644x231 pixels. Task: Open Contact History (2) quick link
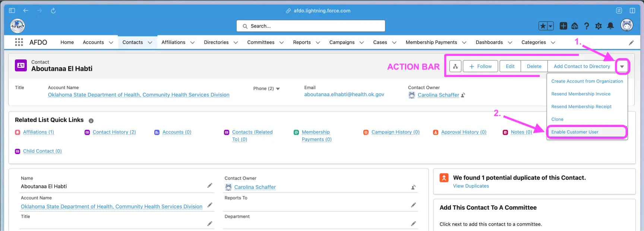pos(114,132)
